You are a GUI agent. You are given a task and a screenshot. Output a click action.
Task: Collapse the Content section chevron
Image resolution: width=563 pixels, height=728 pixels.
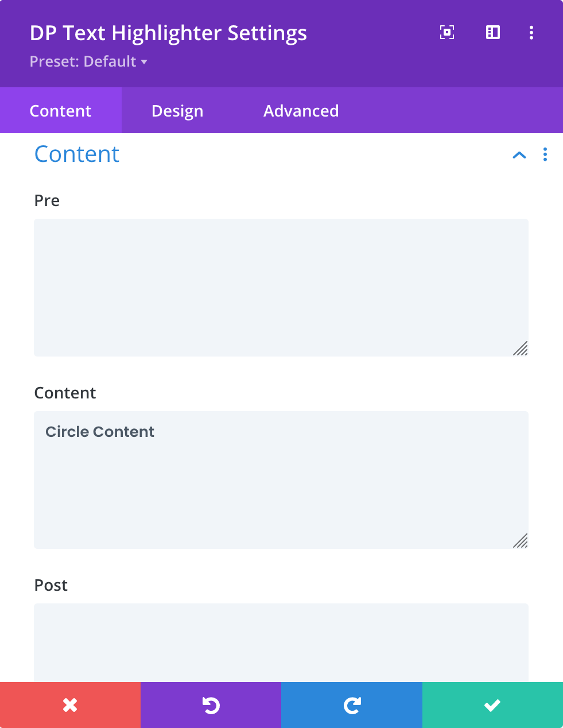click(x=519, y=154)
